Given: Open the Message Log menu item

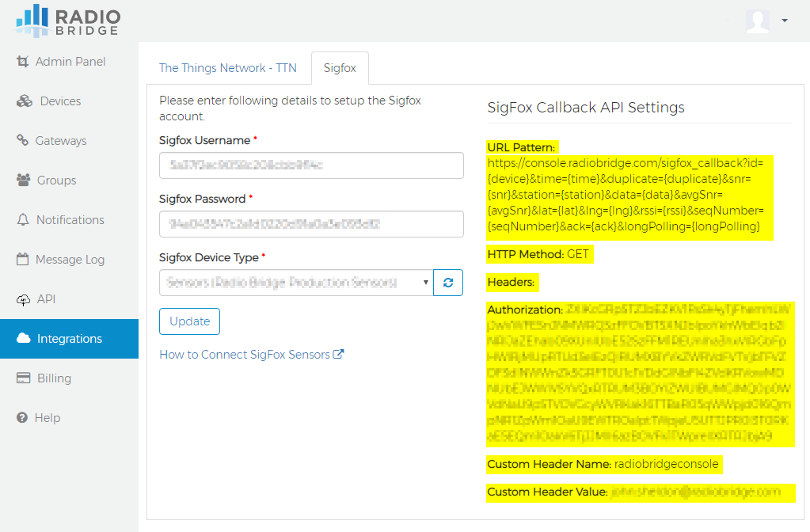Looking at the screenshot, I should tap(69, 260).
